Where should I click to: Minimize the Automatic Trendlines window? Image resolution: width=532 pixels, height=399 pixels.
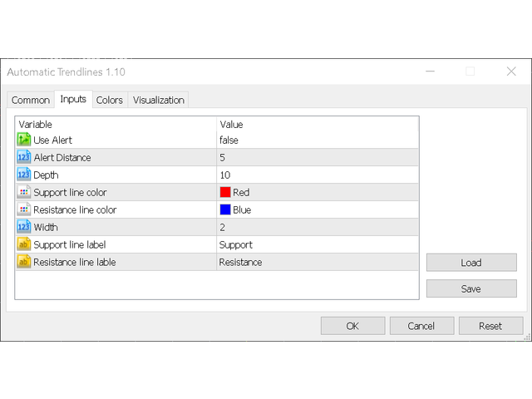click(x=431, y=71)
